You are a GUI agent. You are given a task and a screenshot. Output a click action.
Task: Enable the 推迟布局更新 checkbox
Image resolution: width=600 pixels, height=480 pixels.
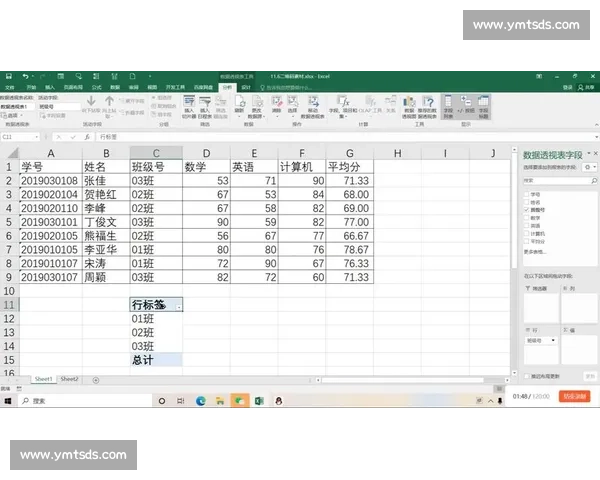click(x=527, y=377)
